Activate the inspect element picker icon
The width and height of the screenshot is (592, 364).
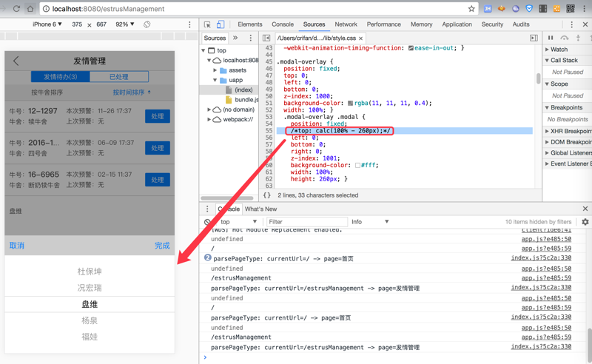(x=207, y=24)
